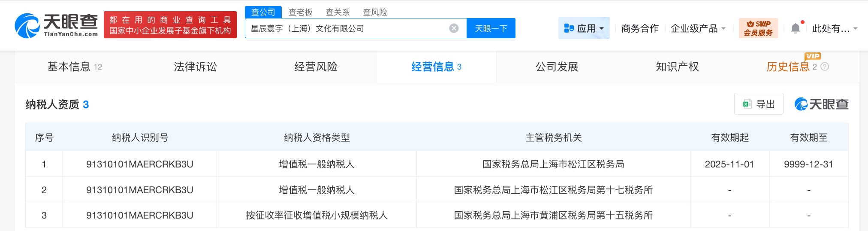Click 国家税务总局上海市松江区税务局 in row 1
This screenshot has height=231, width=868.
(x=553, y=164)
